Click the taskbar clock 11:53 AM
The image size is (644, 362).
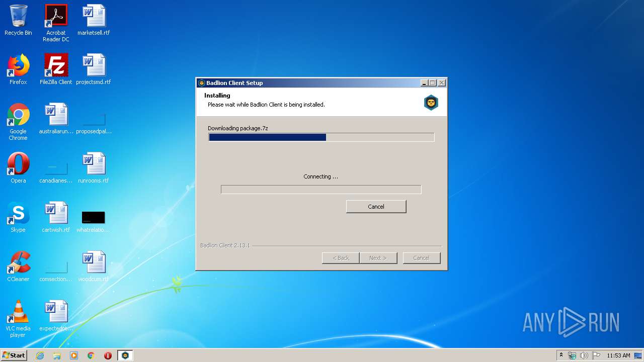tap(618, 355)
